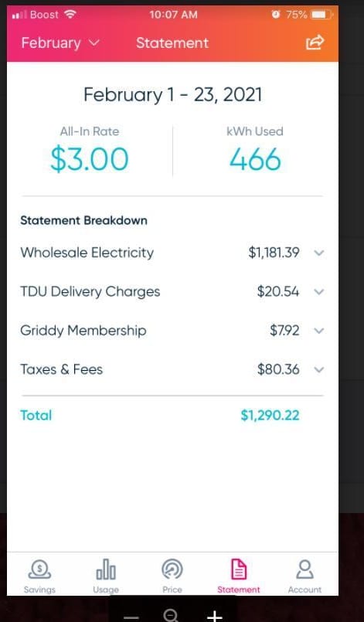Switch to the Usage tab label
Viewport: 364px width, 622px height.
[x=106, y=590]
